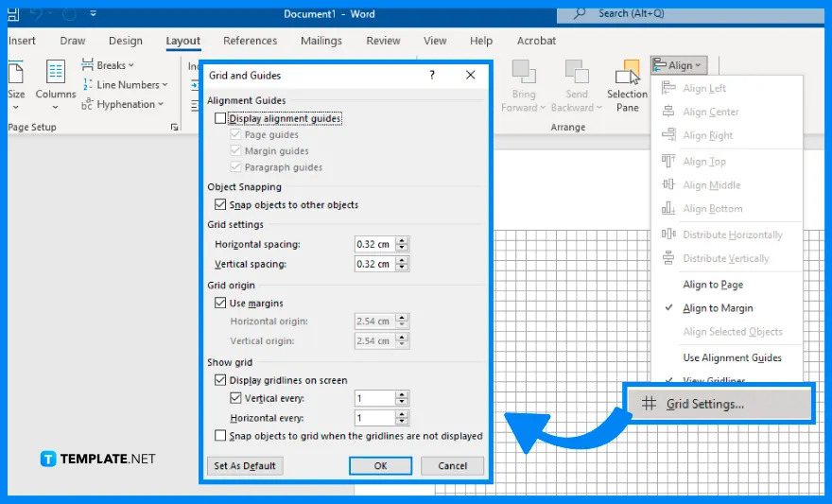Select Use Alignment Guides option
The width and height of the screenshot is (832, 504).
[x=732, y=357]
